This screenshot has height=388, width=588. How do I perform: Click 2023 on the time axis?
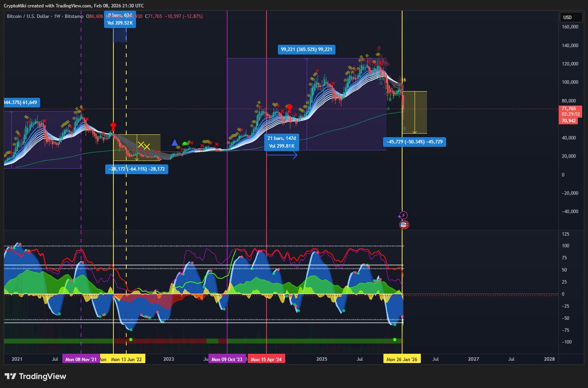pyautogui.click(x=169, y=359)
